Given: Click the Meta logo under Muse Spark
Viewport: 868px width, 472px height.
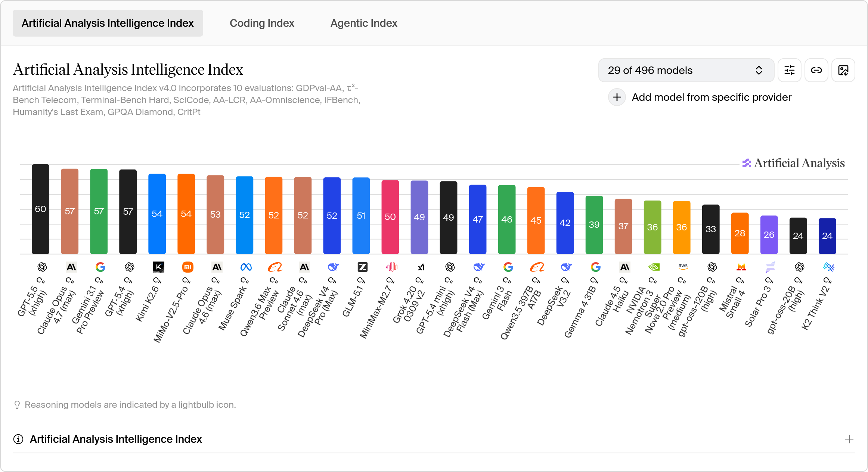Looking at the screenshot, I should click(246, 267).
